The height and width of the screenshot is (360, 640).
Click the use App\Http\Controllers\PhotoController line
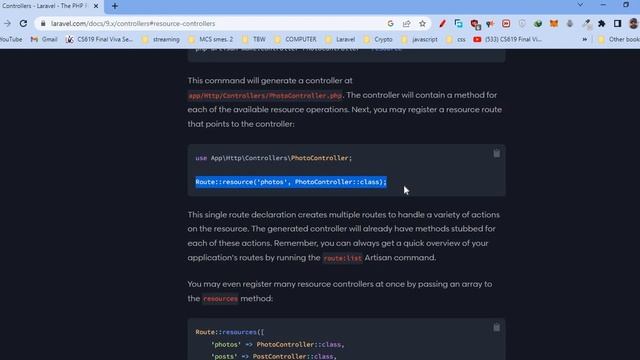(x=273, y=158)
